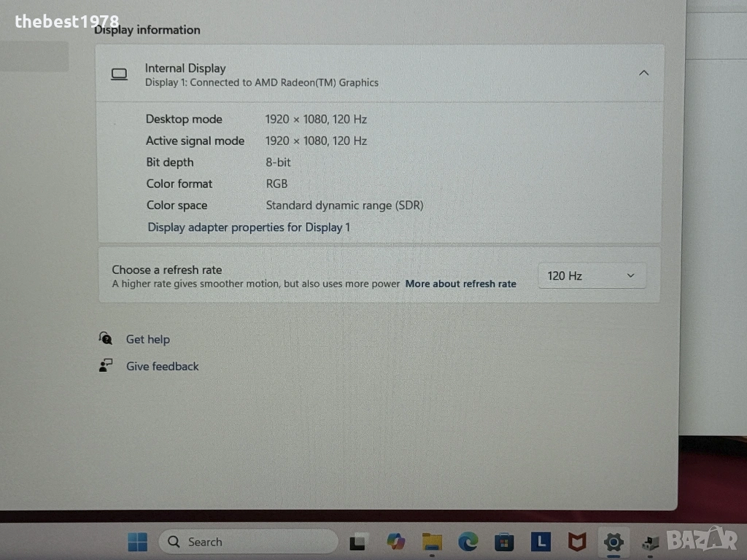The image size is (747, 560).
Task: Open Display adapter properties for Display 1
Action: click(249, 227)
